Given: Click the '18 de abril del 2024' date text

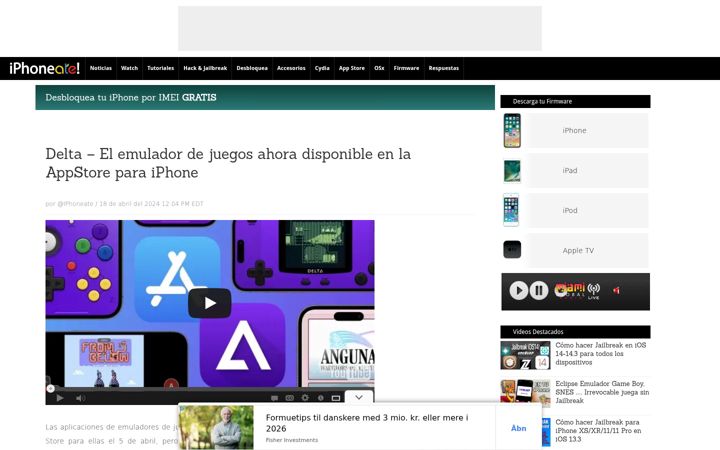Looking at the screenshot, I should point(129,203).
